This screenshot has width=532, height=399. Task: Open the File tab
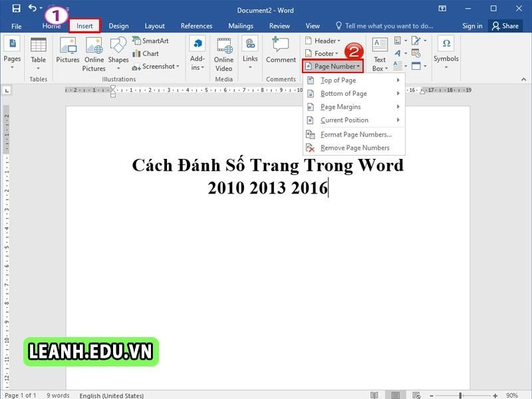click(x=16, y=26)
